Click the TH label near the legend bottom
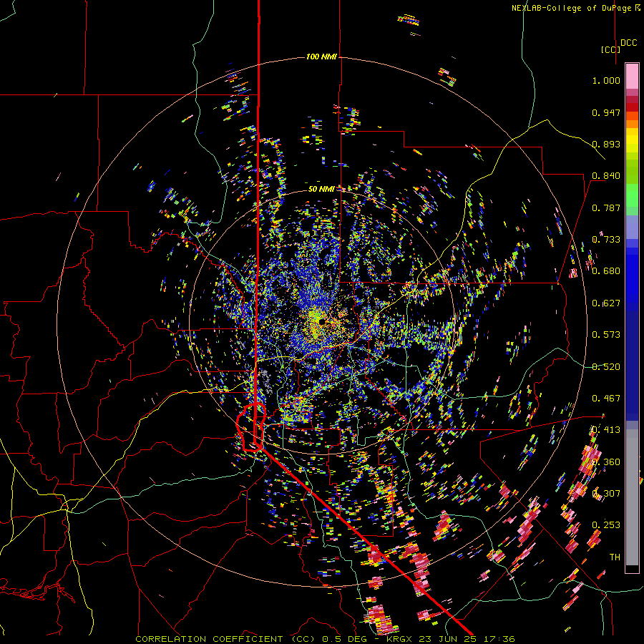Screen dimensions: 644x644 coord(615,557)
